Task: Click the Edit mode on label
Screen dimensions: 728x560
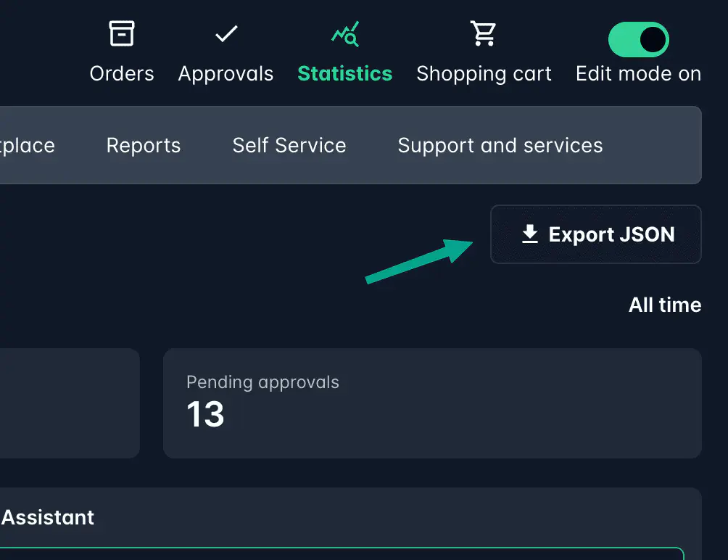Action: 638,73
